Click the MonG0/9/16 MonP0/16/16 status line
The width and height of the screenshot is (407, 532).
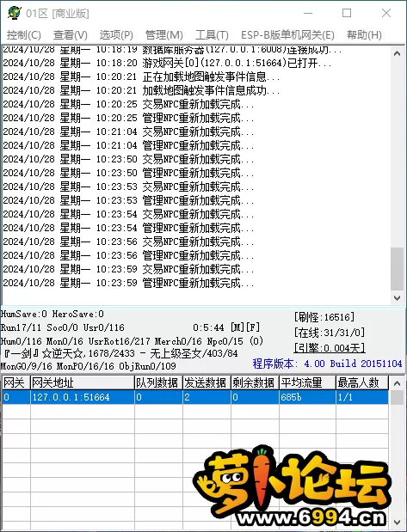tap(89, 366)
